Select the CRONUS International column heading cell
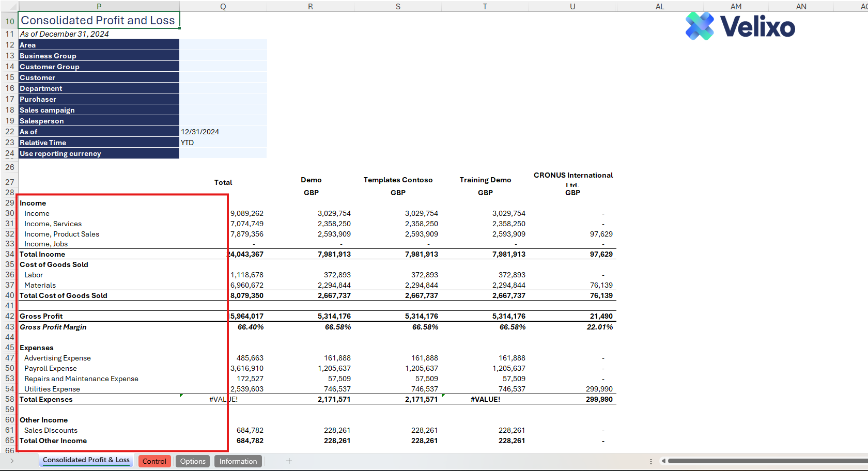Screen dimensions: 868x471 point(572,179)
